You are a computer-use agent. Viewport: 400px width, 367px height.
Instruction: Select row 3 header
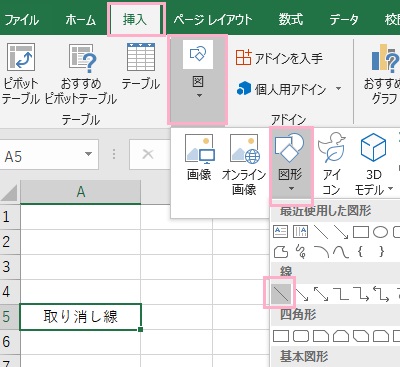click(9, 267)
